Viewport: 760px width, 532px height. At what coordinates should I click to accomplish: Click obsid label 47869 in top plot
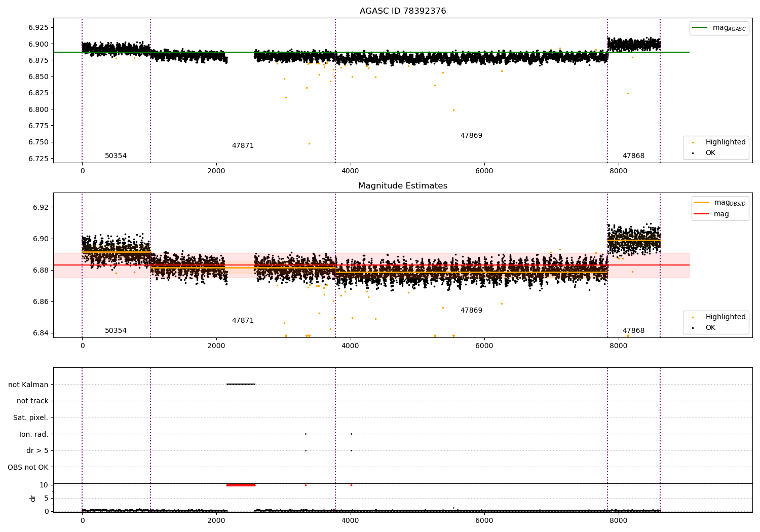[472, 136]
